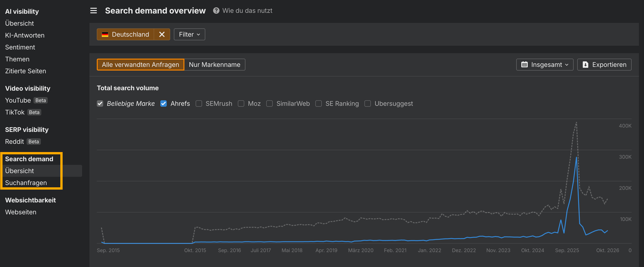Open KI-Antworten in the sidebar
The image size is (644, 267).
[x=25, y=35]
